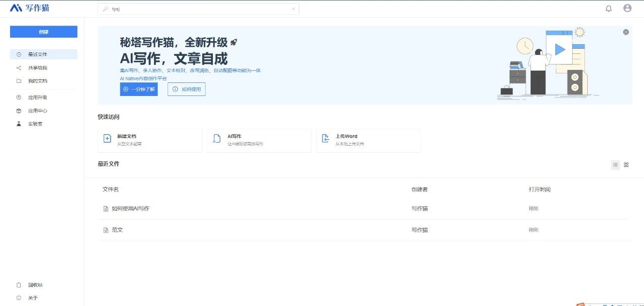The width and height of the screenshot is (644, 306).
Task: Switch recent files to list view
Action: coord(615,165)
